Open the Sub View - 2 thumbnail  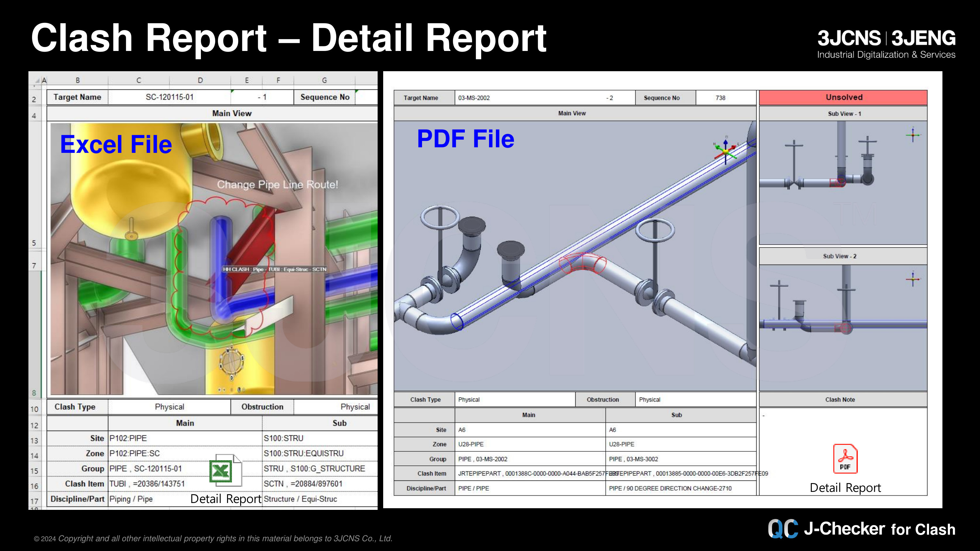point(843,327)
